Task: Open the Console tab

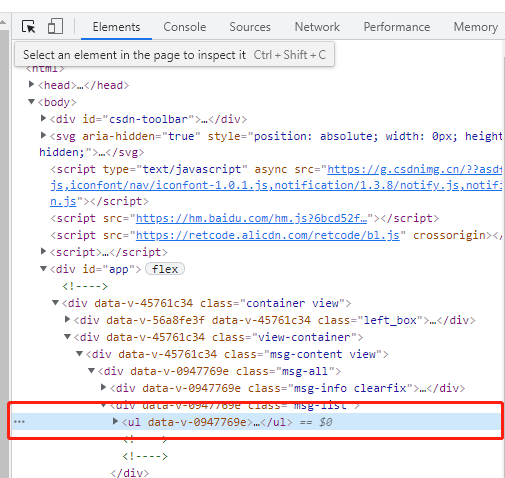Action: coord(185,27)
